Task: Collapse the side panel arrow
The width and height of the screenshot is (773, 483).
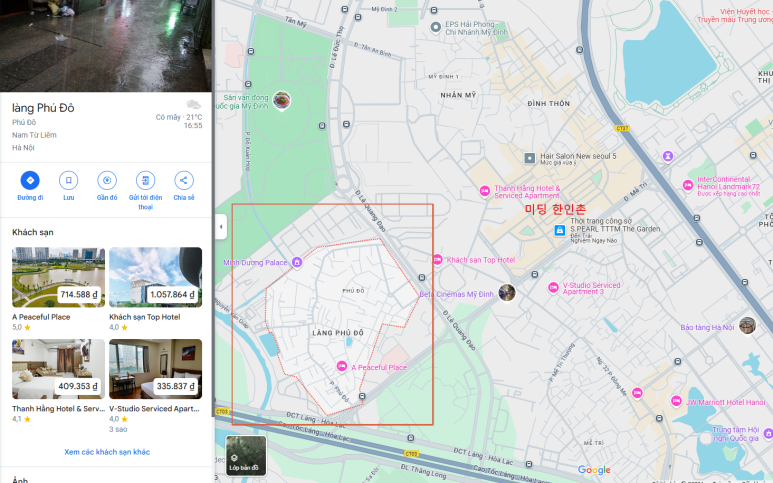Action: point(221,228)
